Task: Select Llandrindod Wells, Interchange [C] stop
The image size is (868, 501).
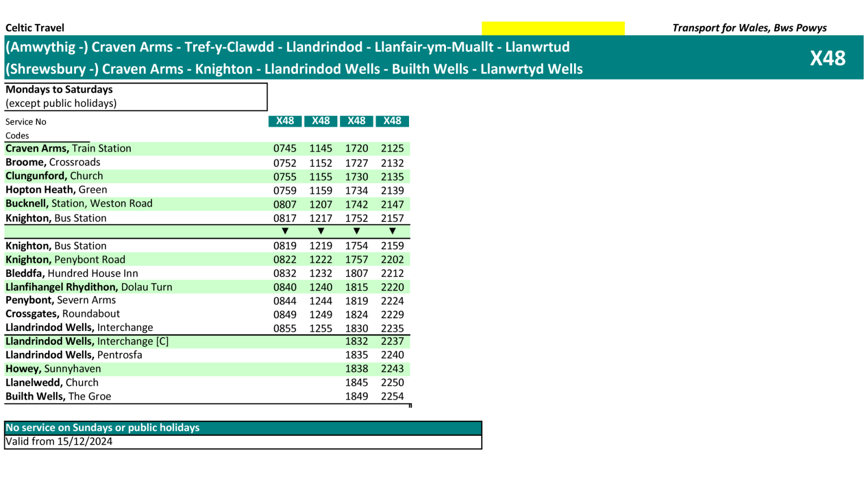Action: click(87, 341)
